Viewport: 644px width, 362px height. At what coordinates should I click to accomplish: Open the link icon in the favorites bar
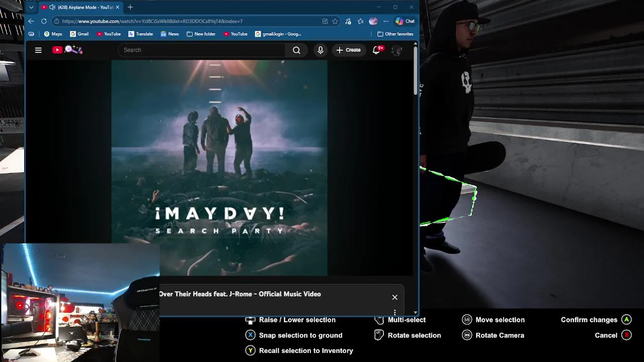[31, 34]
